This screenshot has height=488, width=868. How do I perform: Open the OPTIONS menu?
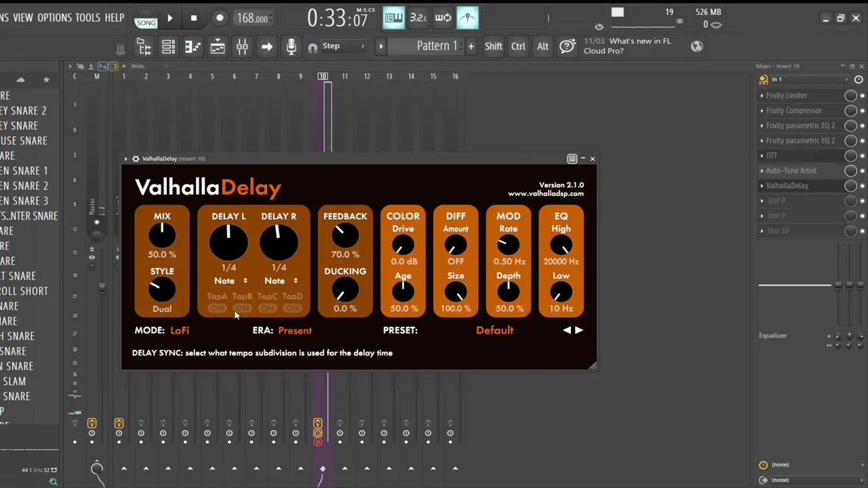tap(54, 18)
